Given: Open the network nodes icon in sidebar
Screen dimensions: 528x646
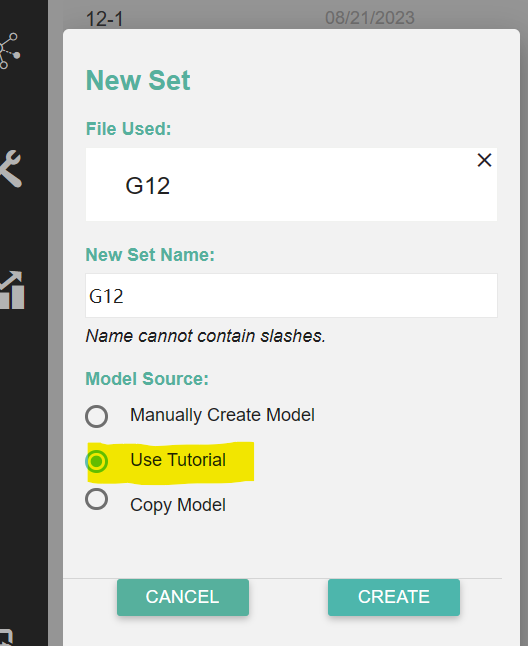Looking at the screenshot, I should tap(9, 51).
